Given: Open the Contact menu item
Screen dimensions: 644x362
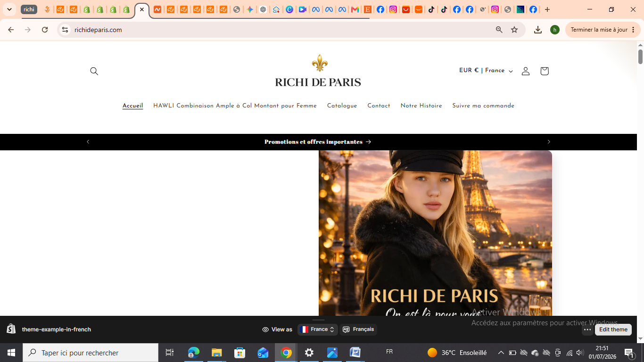Looking at the screenshot, I should click(x=379, y=106).
